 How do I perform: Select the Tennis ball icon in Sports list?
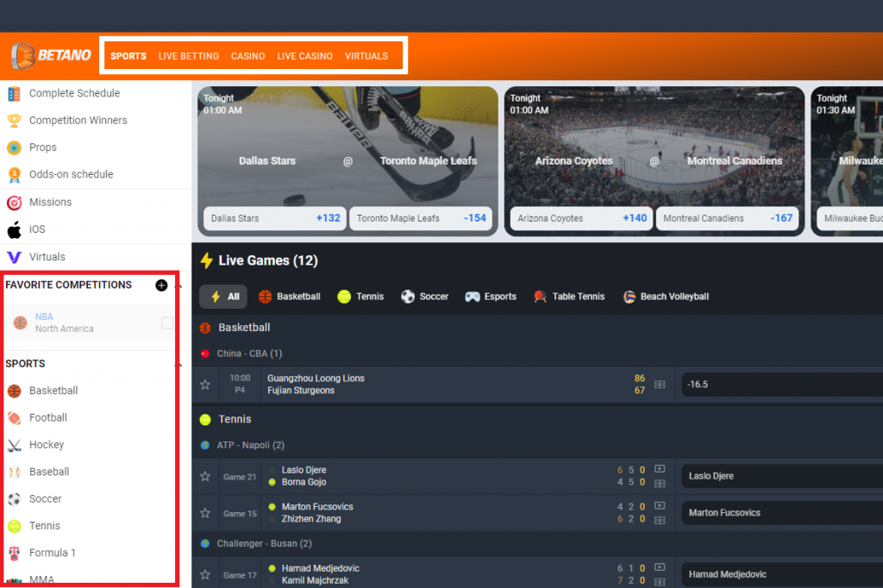(x=15, y=526)
